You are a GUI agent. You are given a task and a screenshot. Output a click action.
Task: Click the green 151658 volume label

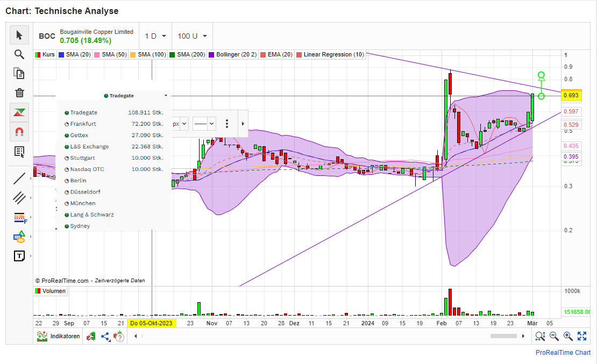(577, 312)
